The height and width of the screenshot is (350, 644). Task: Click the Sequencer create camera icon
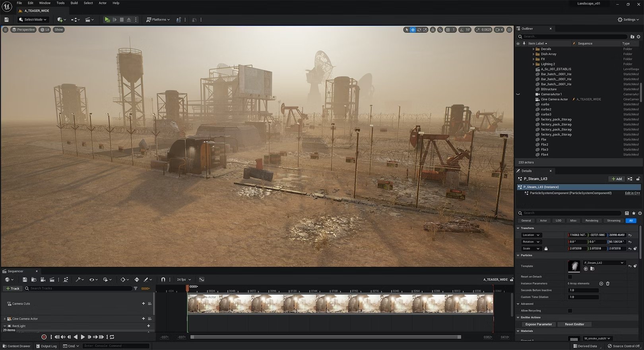pos(43,280)
